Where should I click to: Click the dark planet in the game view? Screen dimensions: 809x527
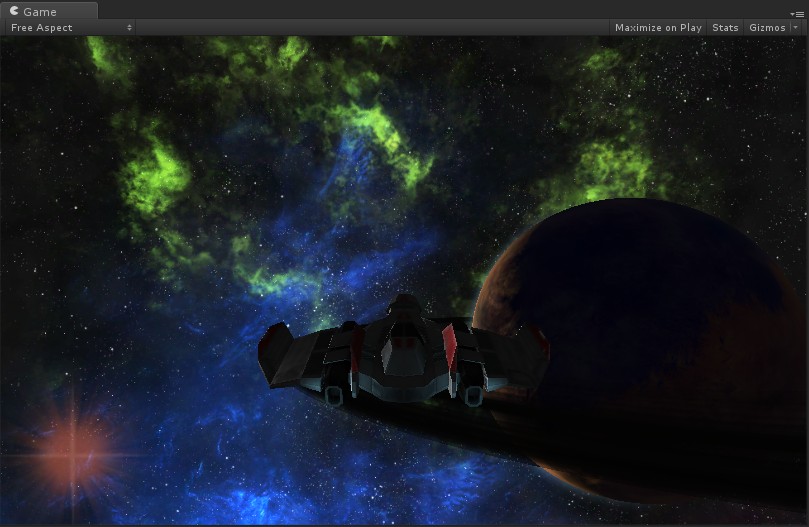[x=640, y=351]
